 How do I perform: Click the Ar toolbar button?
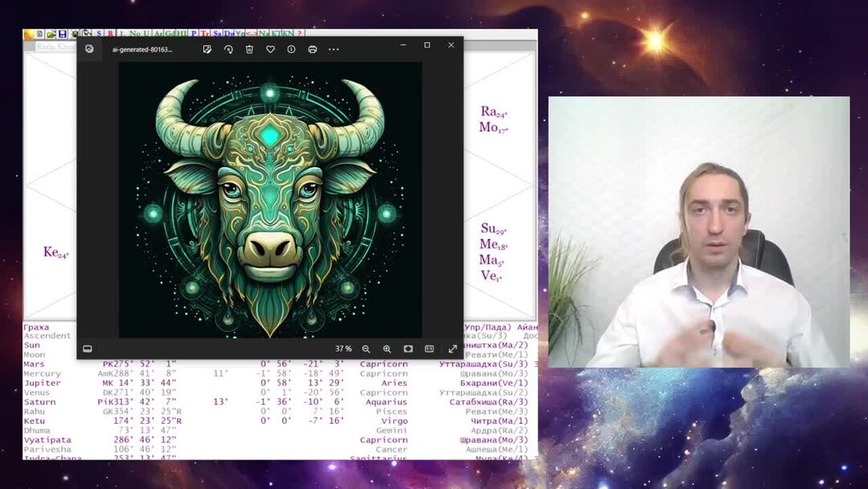pyautogui.click(x=159, y=34)
